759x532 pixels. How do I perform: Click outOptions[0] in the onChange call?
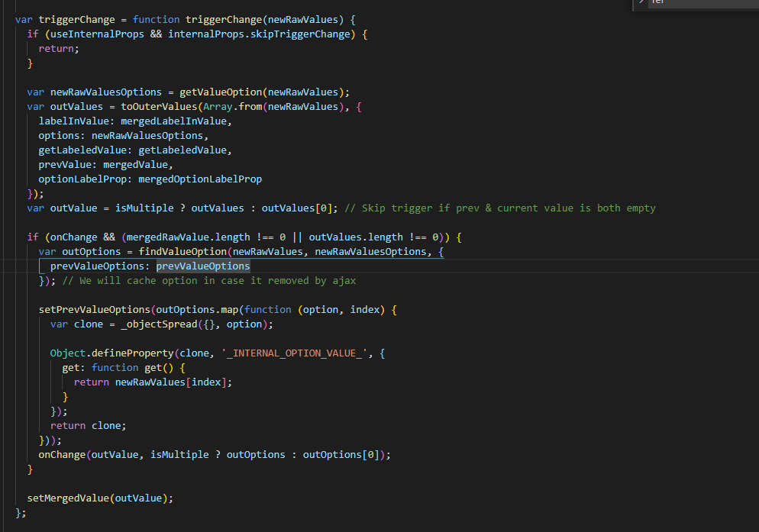pyautogui.click(x=341, y=456)
